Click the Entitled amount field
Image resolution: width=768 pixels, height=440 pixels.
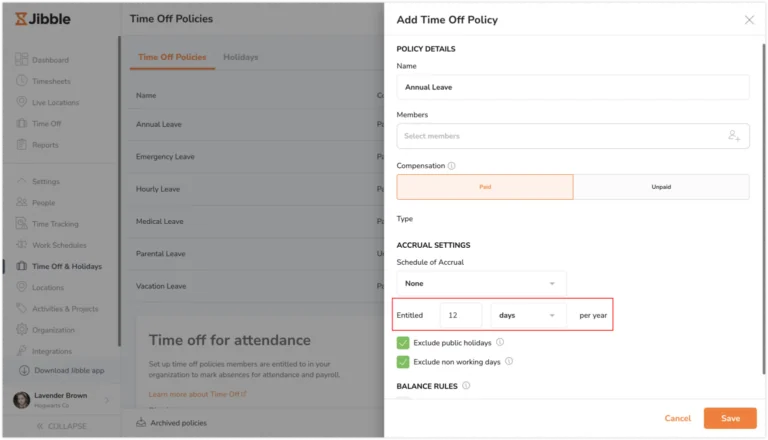click(x=460, y=316)
